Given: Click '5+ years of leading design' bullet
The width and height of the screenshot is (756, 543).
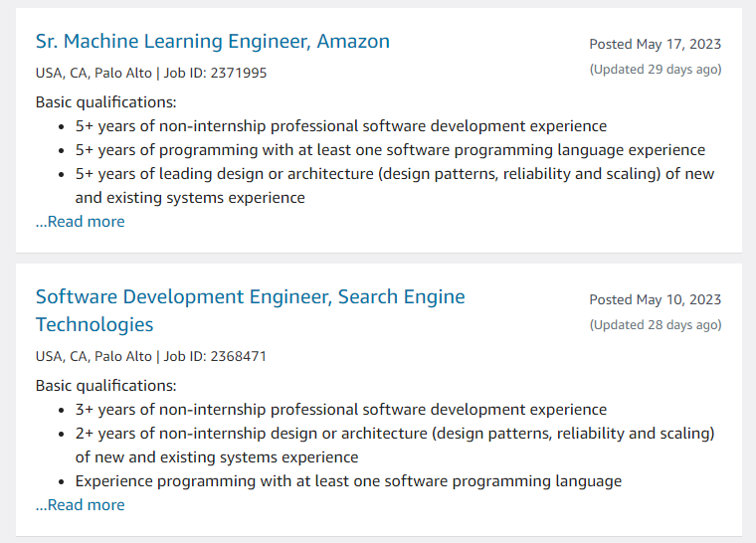Looking at the screenshot, I should pos(394,174).
